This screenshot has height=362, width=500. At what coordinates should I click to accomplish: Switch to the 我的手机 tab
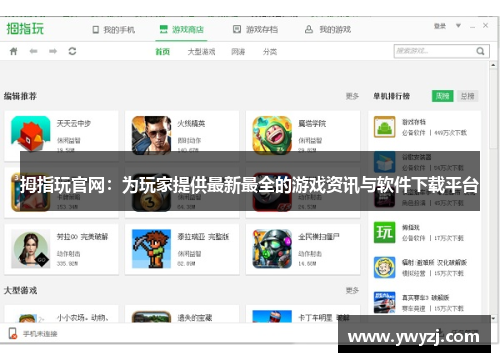pos(113,30)
